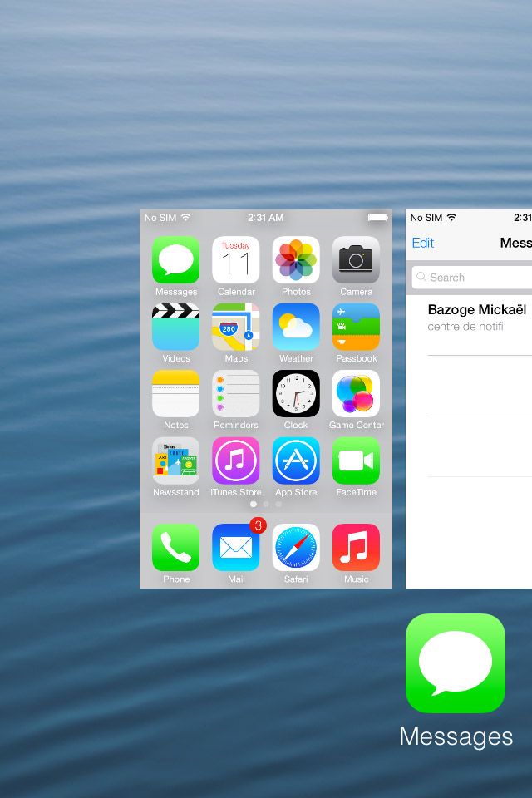Open the Weather app icon
The height and width of the screenshot is (798, 532).
click(x=296, y=327)
